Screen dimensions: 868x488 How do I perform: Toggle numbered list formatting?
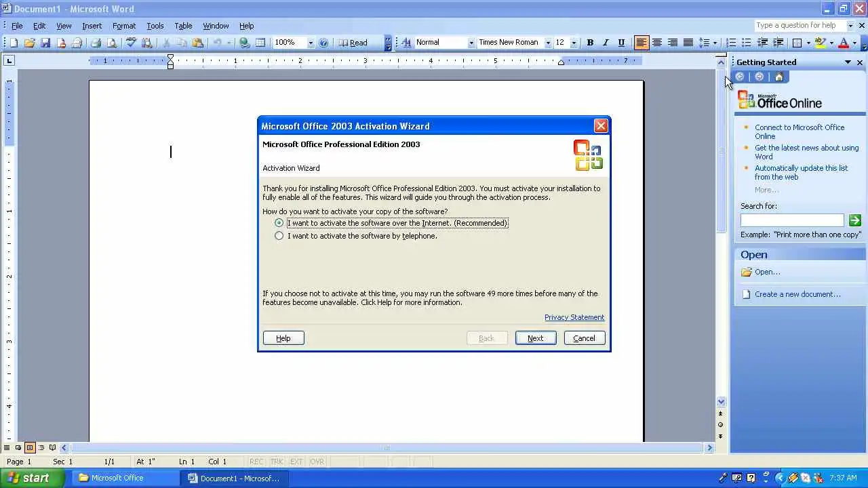pyautogui.click(x=731, y=43)
